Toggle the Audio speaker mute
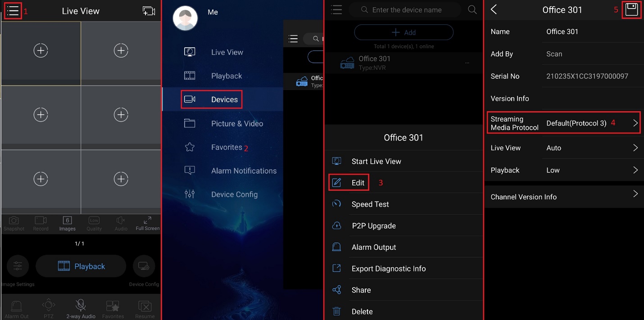644x320 pixels. [121, 220]
